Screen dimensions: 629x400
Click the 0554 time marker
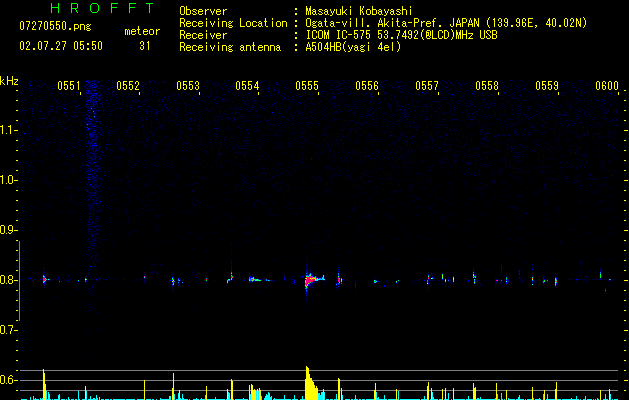point(247,86)
